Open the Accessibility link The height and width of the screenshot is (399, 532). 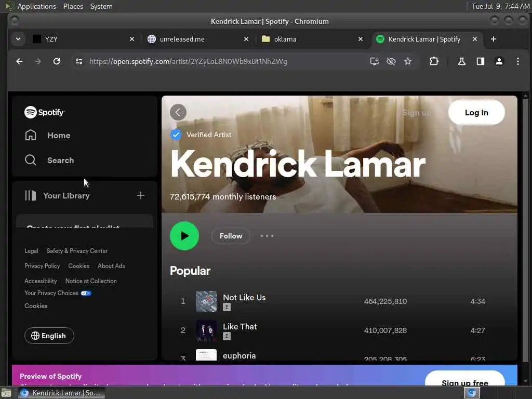pos(41,281)
